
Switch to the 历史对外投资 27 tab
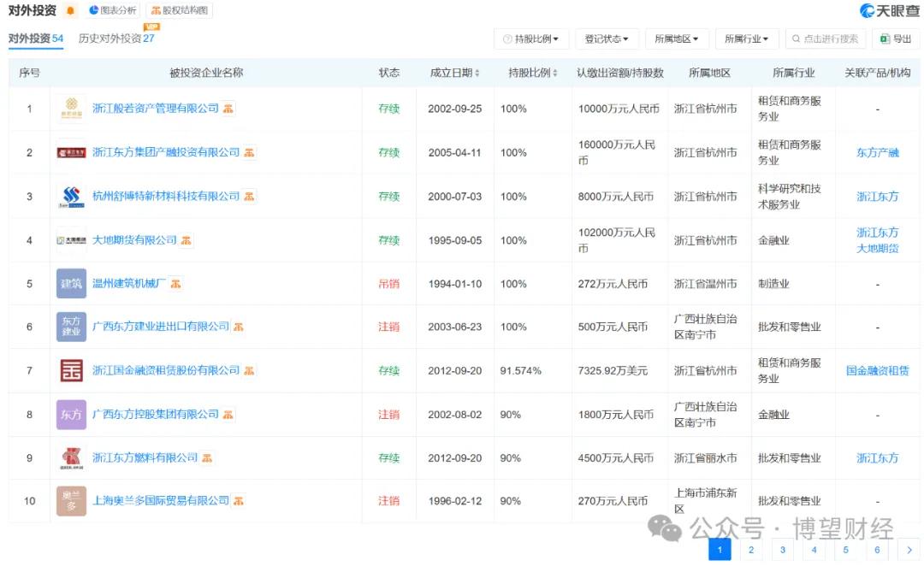pos(116,38)
